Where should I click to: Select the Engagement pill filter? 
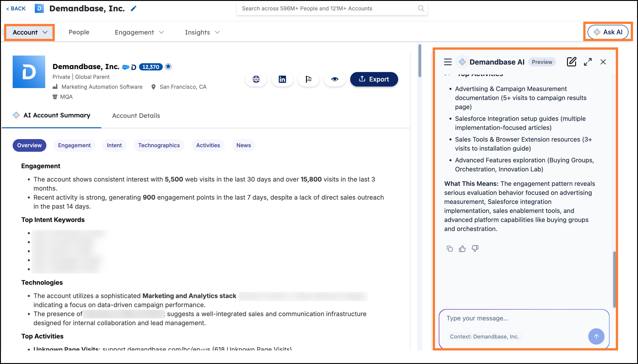point(74,145)
